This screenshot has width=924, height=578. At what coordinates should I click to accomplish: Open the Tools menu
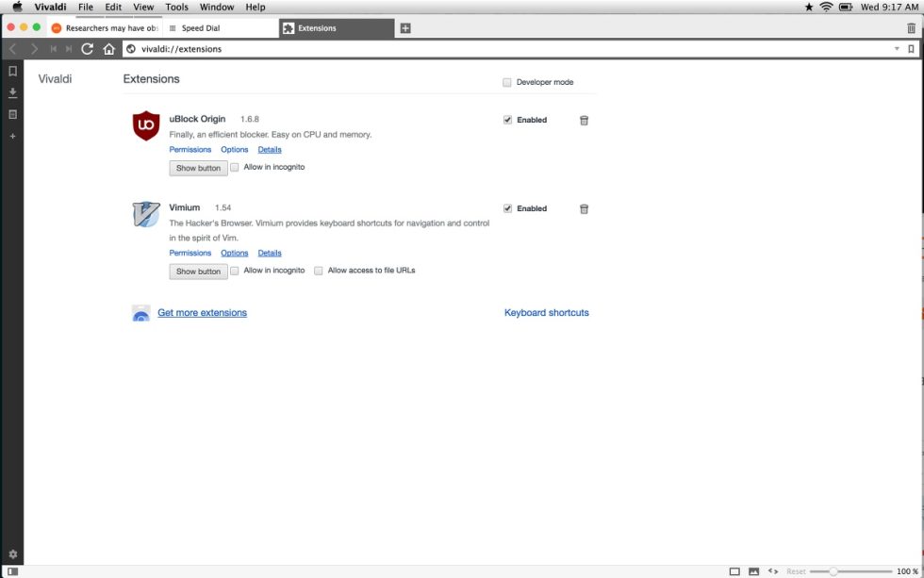(x=177, y=7)
